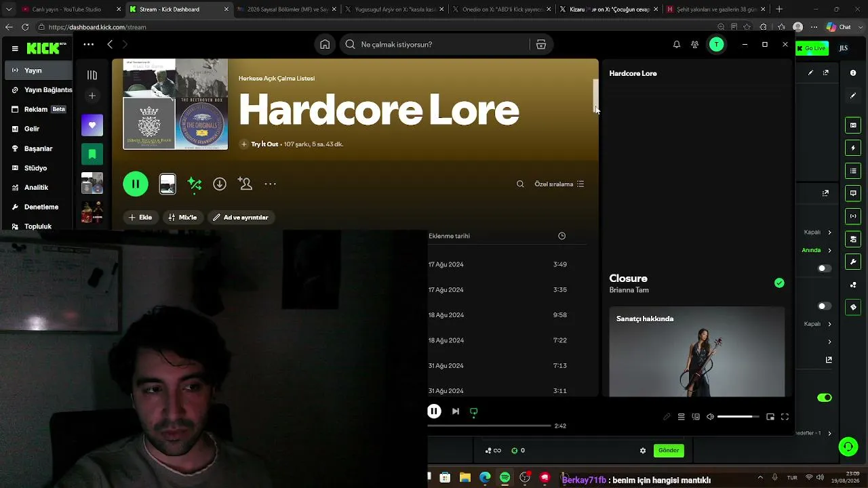Click the Mix'le button
The height and width of the screenshot is (488, 868).
pyautogui.click(x=182, y=218)
